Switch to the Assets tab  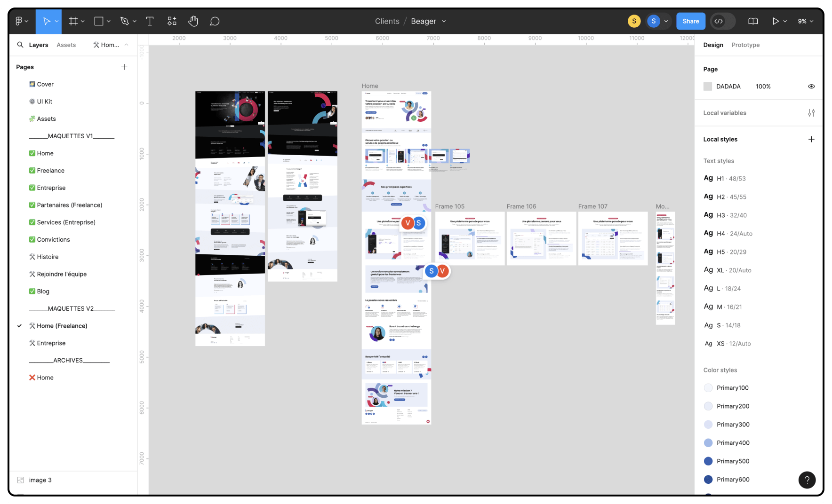pyautogui.click(x=66, y=45)
